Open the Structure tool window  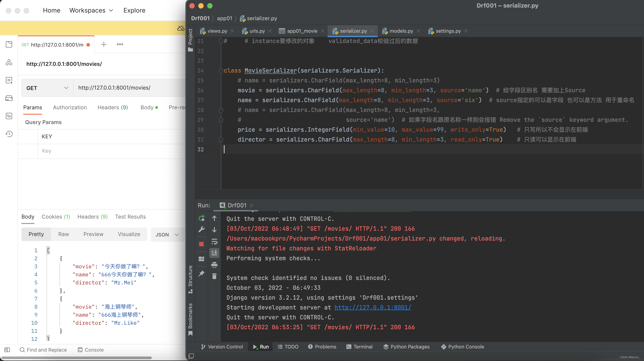pyautogui.click(x=190, y=279)
